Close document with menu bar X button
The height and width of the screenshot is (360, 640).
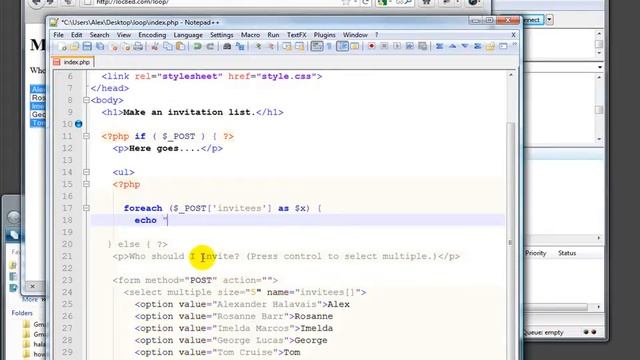513,35
